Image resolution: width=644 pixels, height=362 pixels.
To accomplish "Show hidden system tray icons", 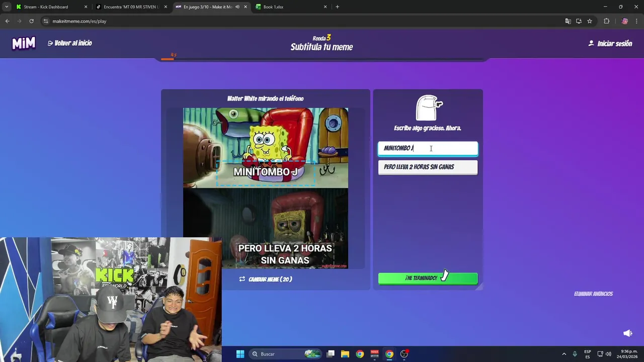I will [564, 354].
